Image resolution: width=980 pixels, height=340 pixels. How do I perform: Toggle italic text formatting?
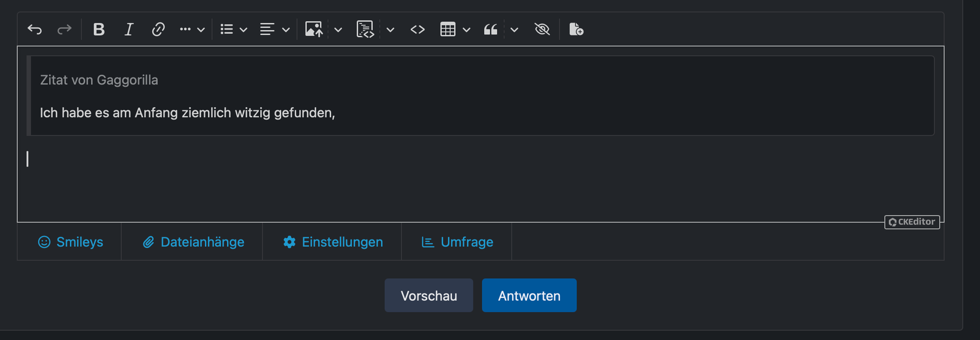(129, 30)
